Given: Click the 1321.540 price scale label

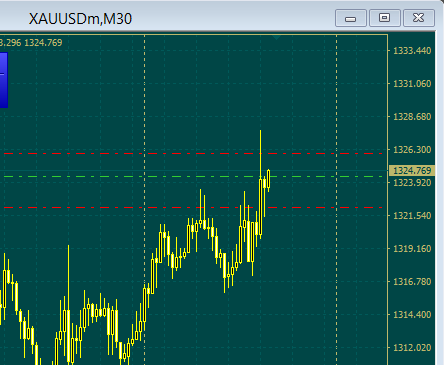Looking at the screenshot, I should [x=412, y=216].
